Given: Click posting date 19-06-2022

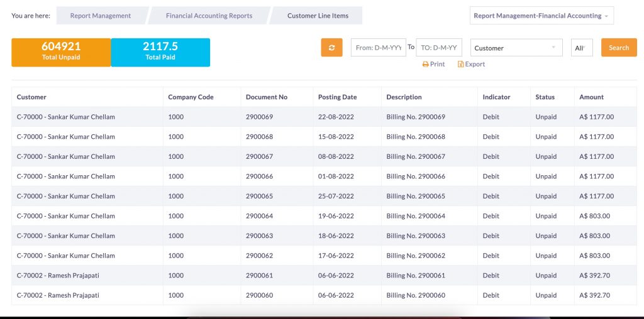Looking at the screenshot, I should pos(336,215).
